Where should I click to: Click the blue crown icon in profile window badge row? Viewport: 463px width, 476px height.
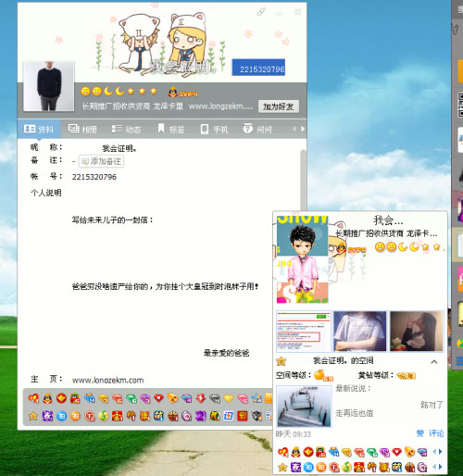pos(89,398)
